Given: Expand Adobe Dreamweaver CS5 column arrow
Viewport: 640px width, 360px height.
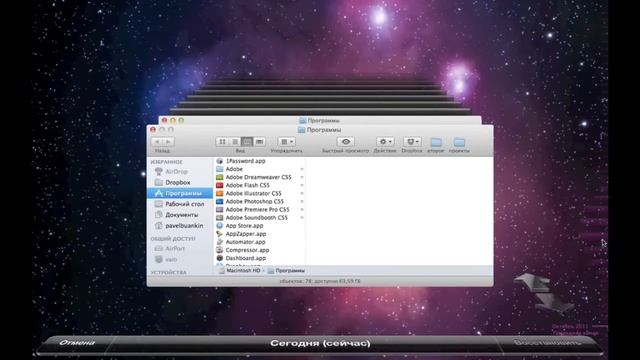Looking at the screenshot, I should pyautogui.click(x=302, y=177).
